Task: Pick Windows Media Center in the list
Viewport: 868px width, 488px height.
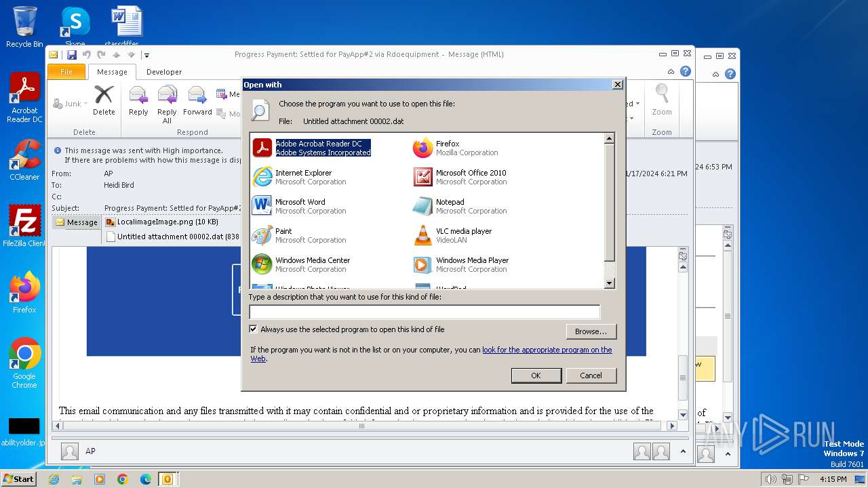Action: pos(301,264)
